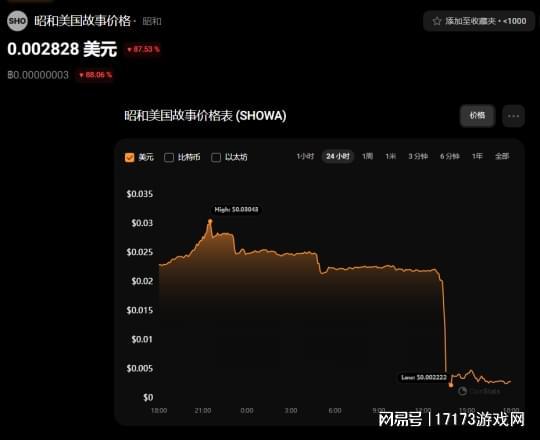Viewport: 540px width, 440px height.
Task: Click the 6:00 time axis label
Action: click(335, 410)
